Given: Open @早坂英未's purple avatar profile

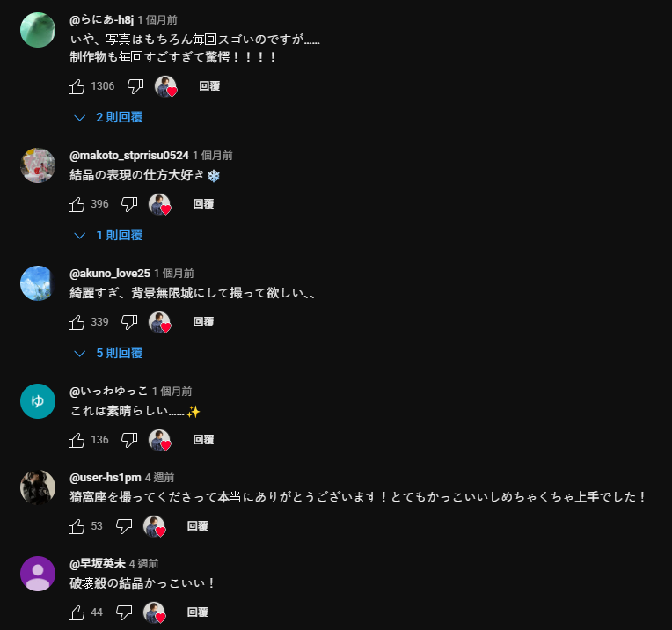Looking at the screenshot, I should point(38,574).
